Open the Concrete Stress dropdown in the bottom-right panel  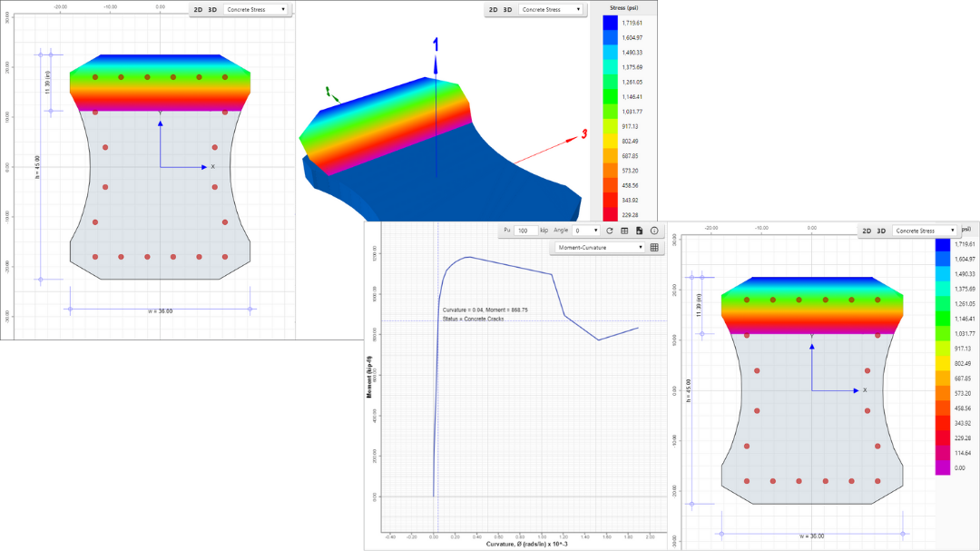coord(924,231)
